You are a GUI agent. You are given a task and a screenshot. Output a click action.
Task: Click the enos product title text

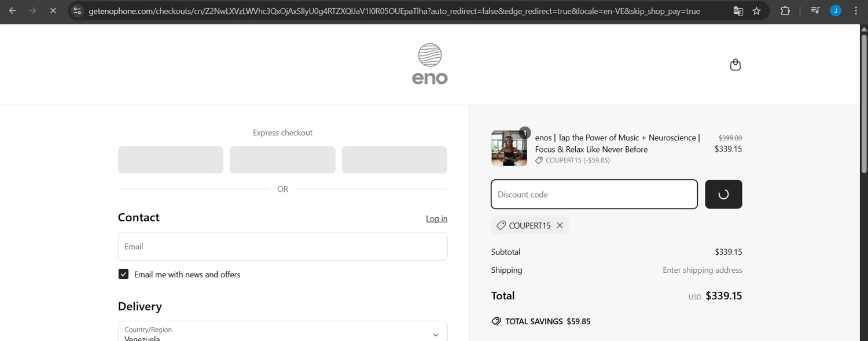point(617,143)
